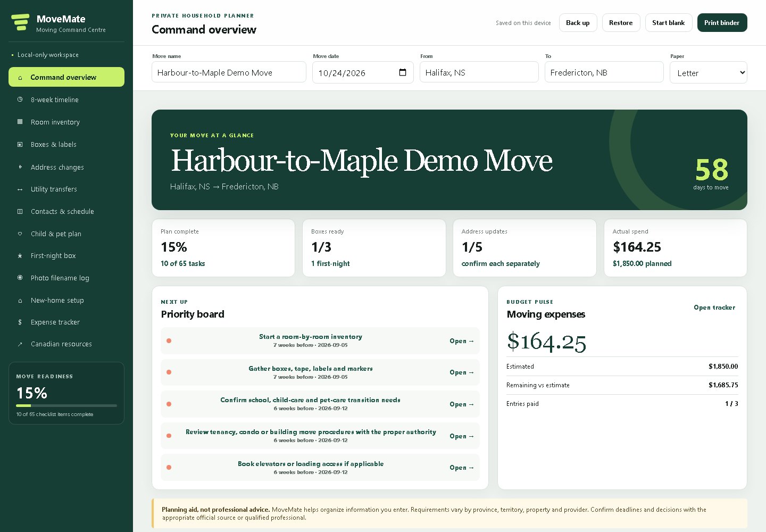766x532 pixels.
Task: Click the Photo filename log circle icon
Action: point(20,278)
